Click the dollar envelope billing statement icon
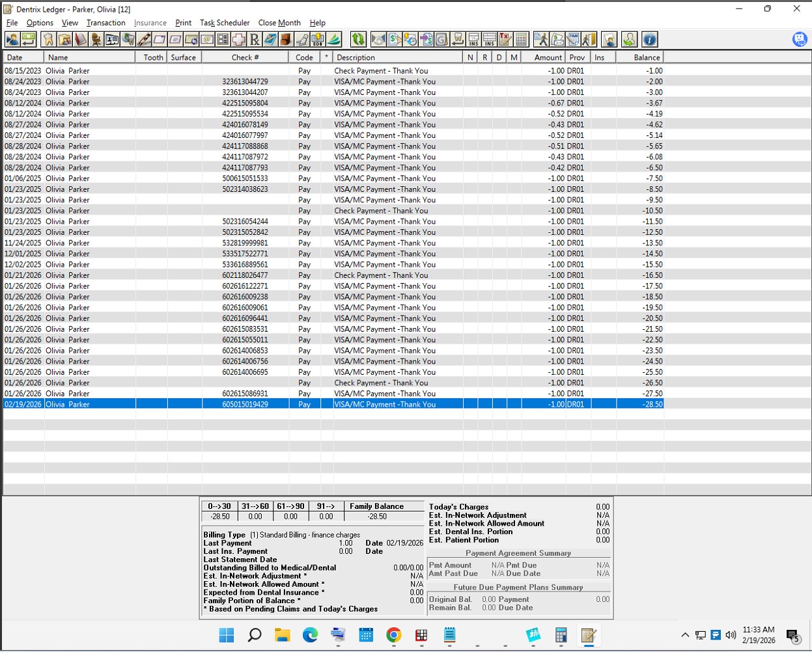Image resolution: width=812 pixels, height=652 pixels. (x=557, y=40)
